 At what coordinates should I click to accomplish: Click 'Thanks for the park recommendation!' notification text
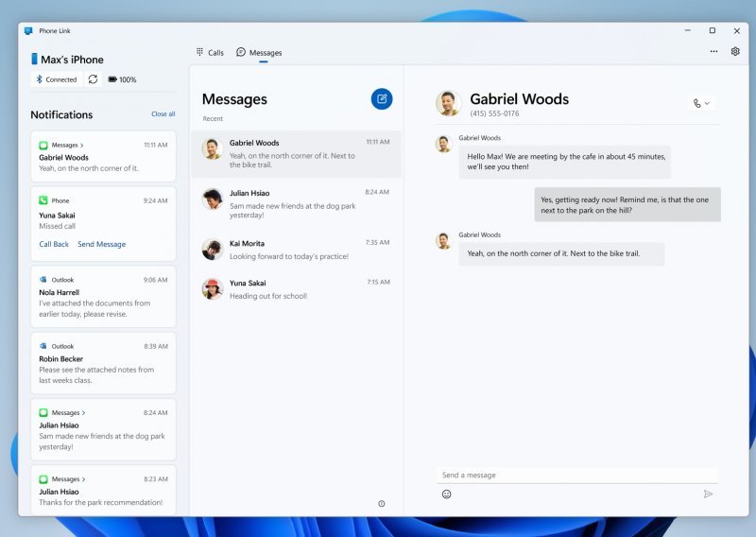101,502
